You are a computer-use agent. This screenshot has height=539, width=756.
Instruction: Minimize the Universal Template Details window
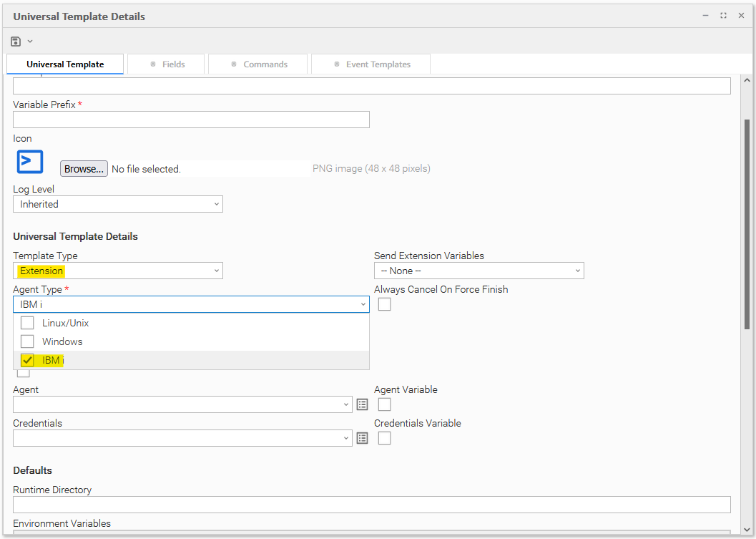tap(705, 16)
